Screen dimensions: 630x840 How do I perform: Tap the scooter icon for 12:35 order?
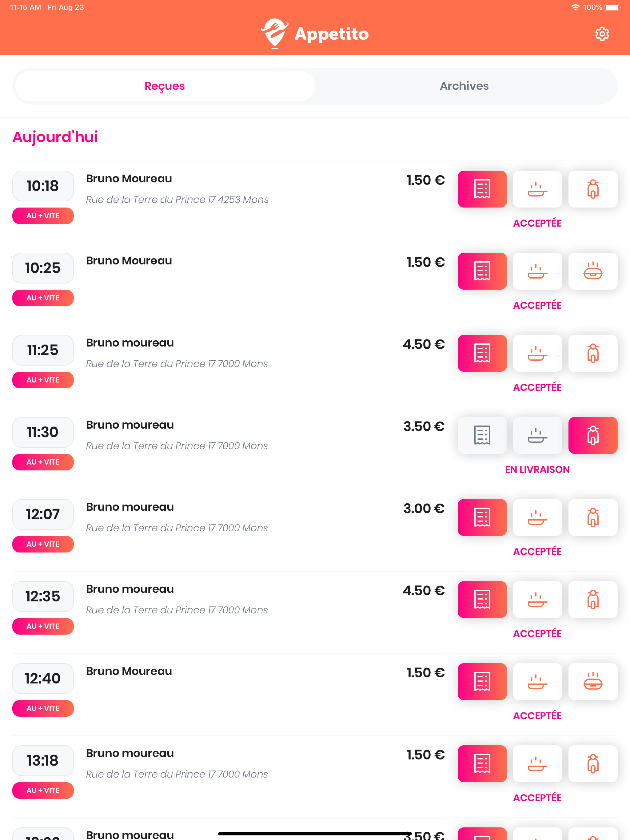pos(593,599)
